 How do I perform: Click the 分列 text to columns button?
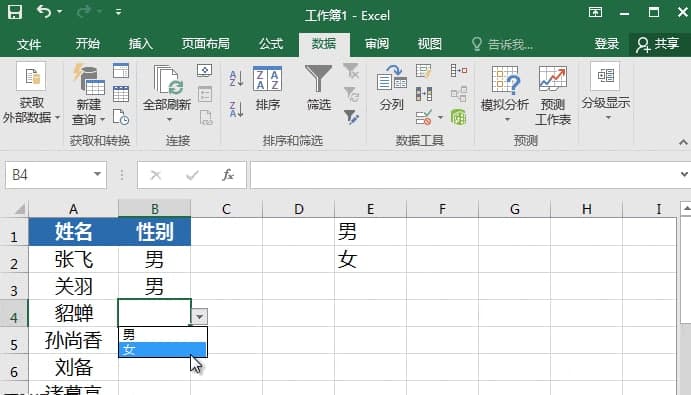(x=391, y=87)
